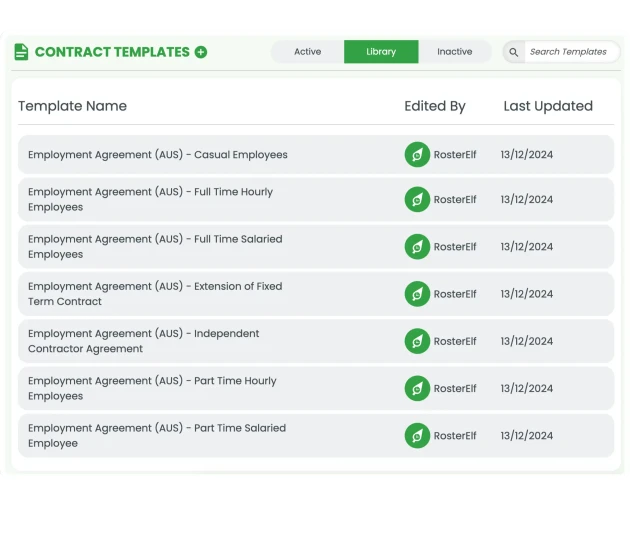
Task: Click the Edited By column header
Action: coord(435,106)
